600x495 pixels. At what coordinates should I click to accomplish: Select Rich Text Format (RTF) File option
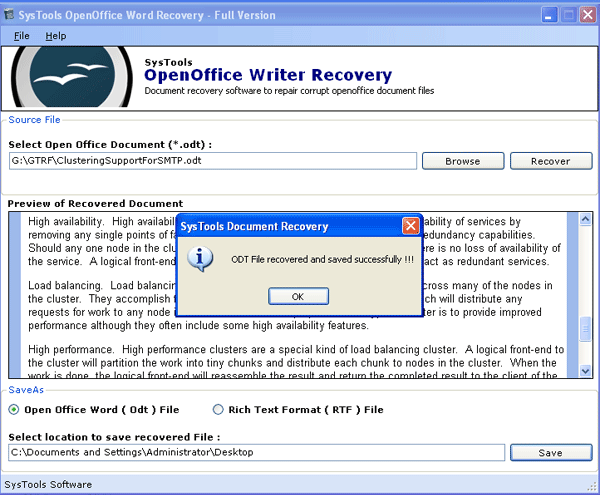click(298, 410)
